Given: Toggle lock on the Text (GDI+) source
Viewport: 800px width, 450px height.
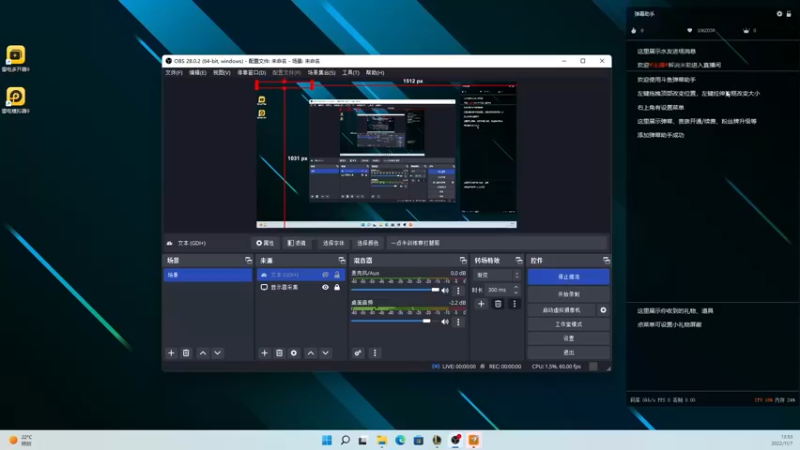Looking at the screenshot, I should coord(337,275).
